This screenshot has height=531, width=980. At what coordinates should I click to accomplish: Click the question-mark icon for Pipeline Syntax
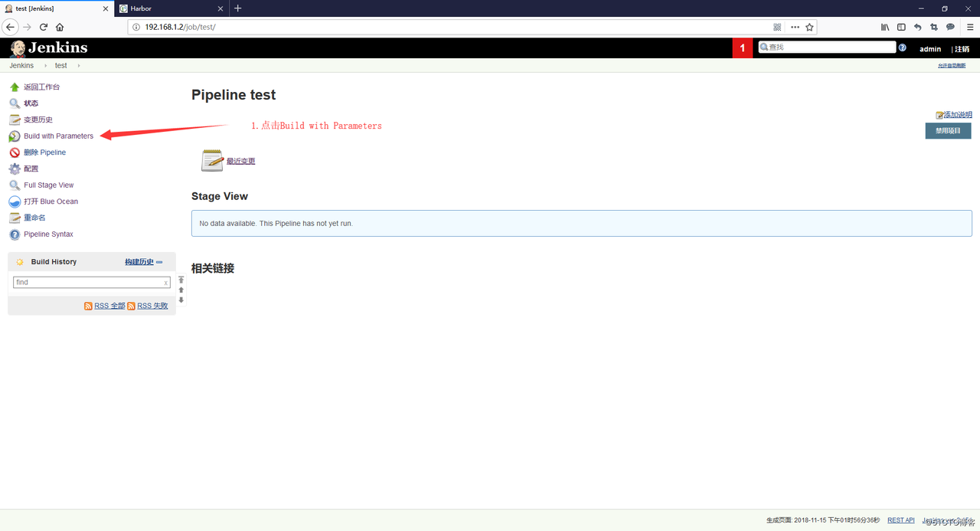point(15,234)
